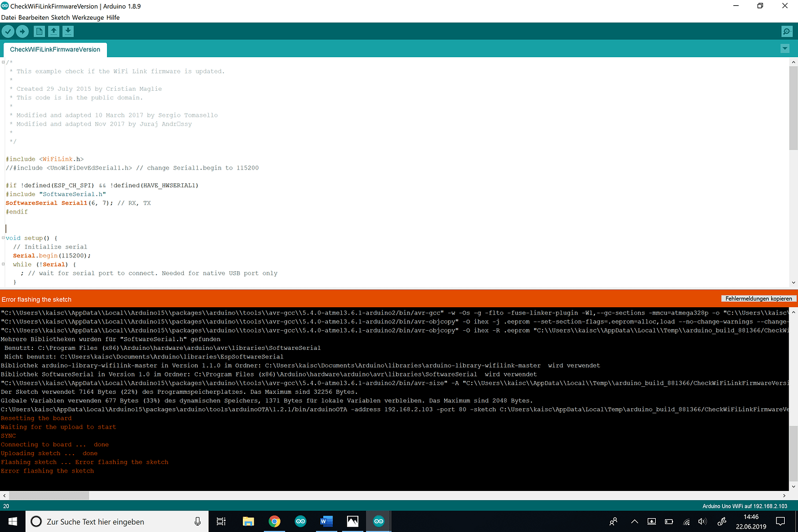The height and width of the screenshot is (532, 798).
Task: Open the tab list dropdown arrow
Action: pos(785,49)
